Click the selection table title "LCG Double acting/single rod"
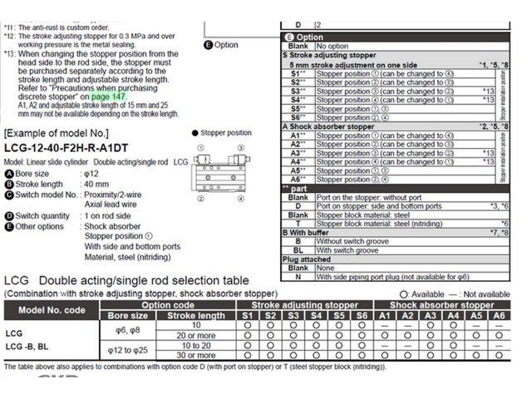The height and width of the screenshot is (399, 532). point(126,281)
